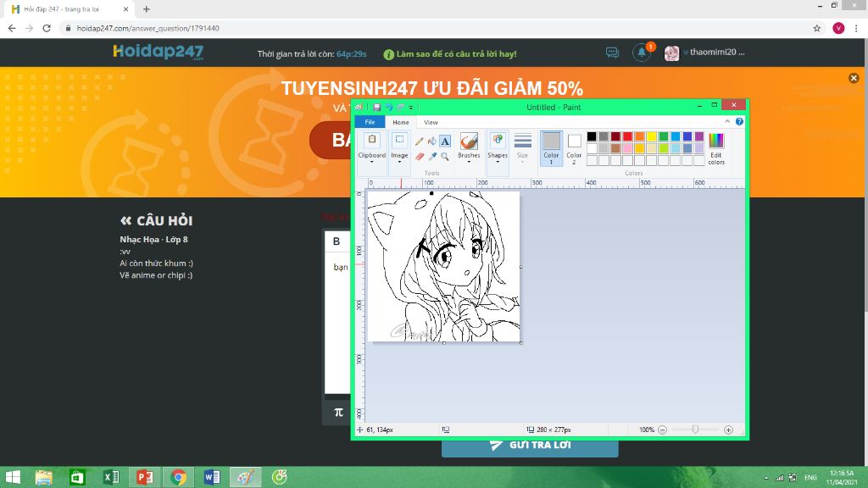Select the Fill with color bucket tool
The height and width of the screenshot is (488, 868).
[x=432, y=141]
